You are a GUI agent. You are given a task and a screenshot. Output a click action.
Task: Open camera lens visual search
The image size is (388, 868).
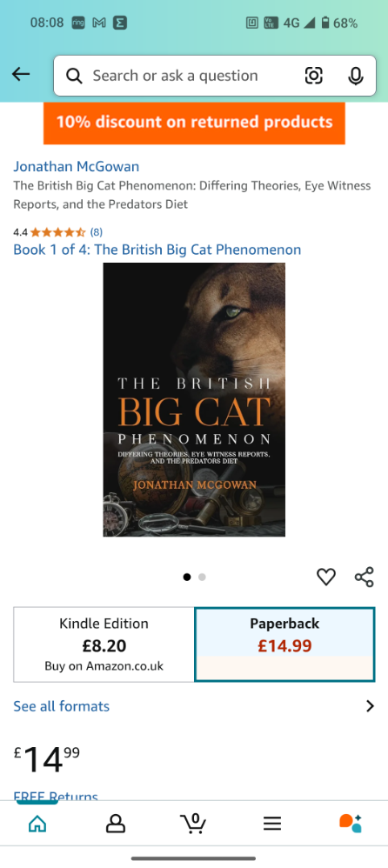(314, 76)
